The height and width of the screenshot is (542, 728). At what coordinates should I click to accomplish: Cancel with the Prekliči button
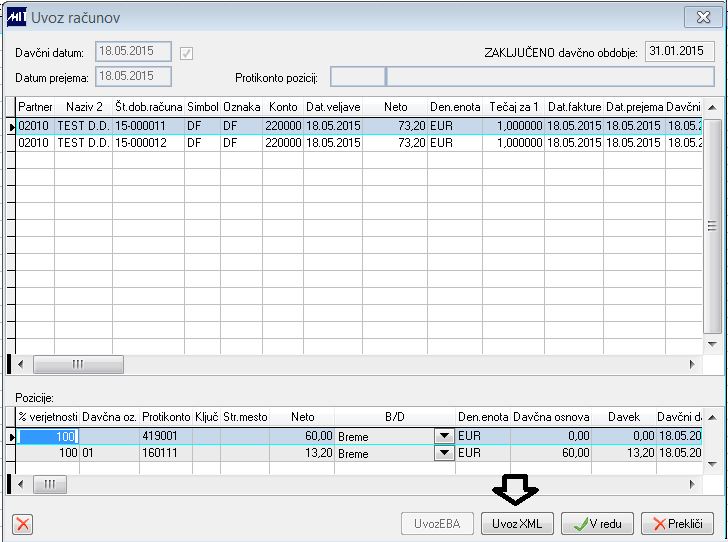point(677,524)
